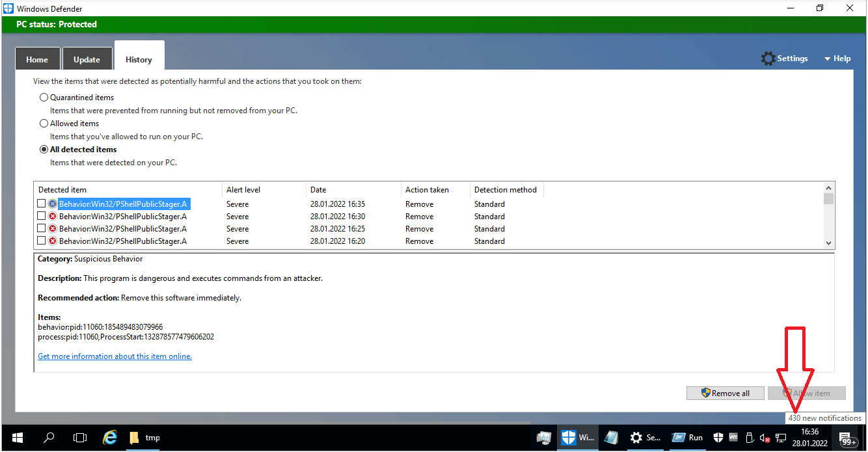868x452 pixels.
Task: Switch to the Home tab
Action: tap(37, 59)
